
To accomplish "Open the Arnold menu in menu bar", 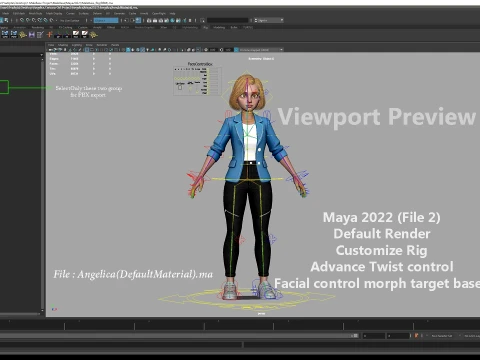I will [x=144, y=14].
